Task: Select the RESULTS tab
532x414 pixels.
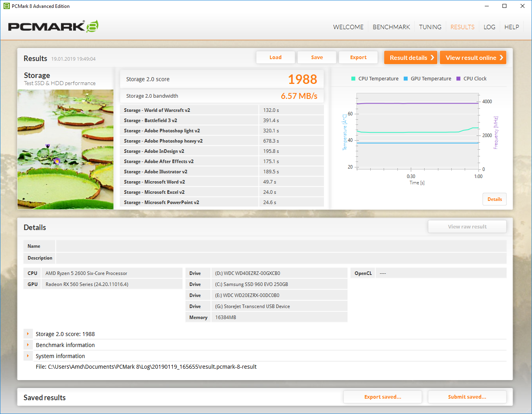Action: [x=462, y=27]
